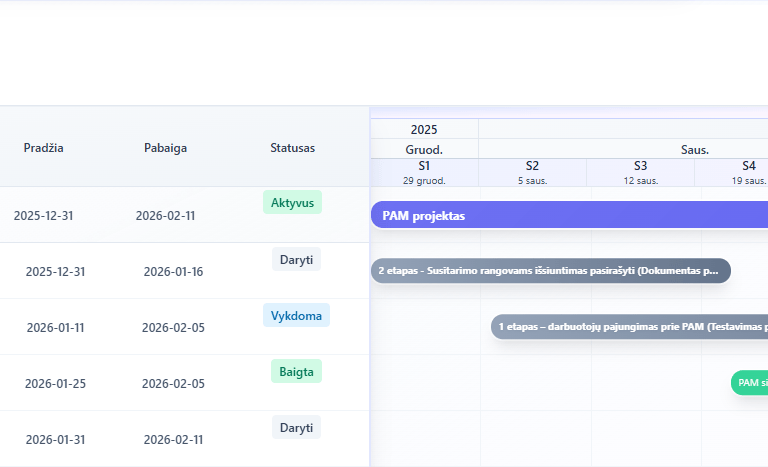Open the 1 etapas darbuotojų pajungimas bar
768x467 pixels.
pyautogui.click(x=629, y=326)
